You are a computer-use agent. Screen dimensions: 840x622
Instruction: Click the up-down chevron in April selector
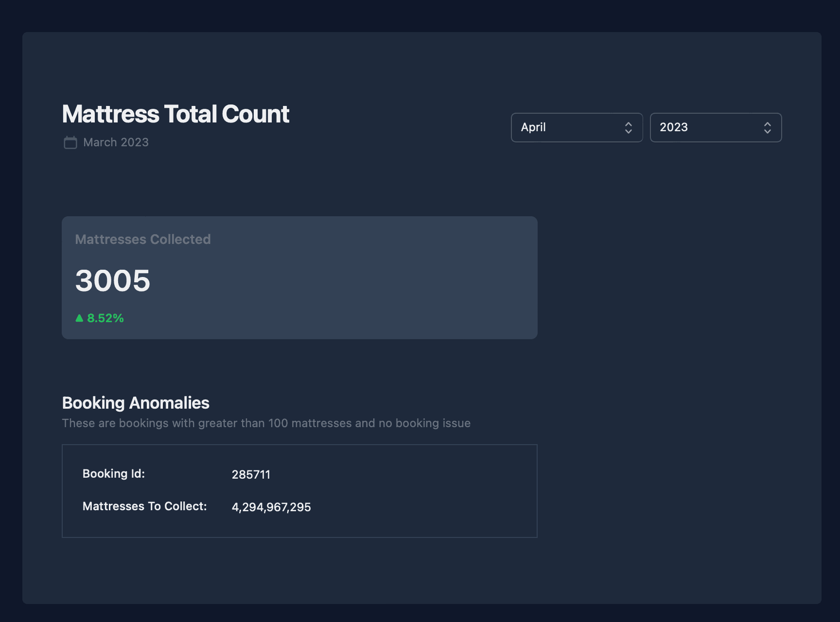tap(628, 128)
